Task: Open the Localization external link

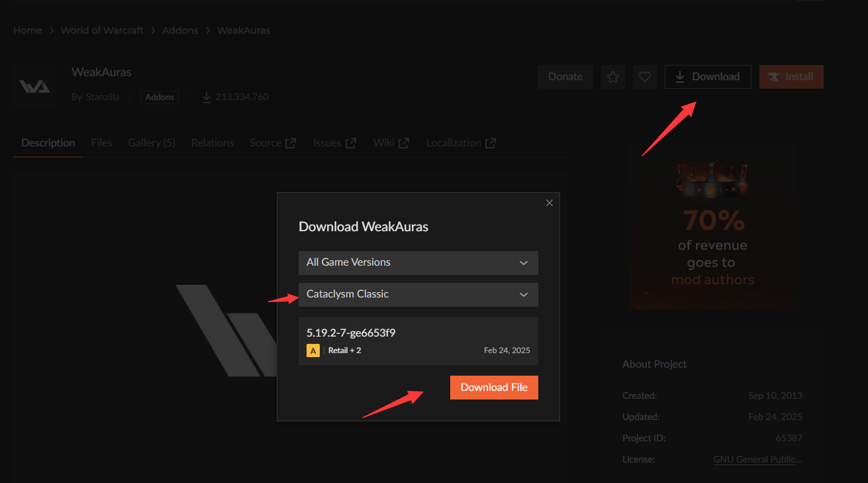Action: (x=461, y=143)
